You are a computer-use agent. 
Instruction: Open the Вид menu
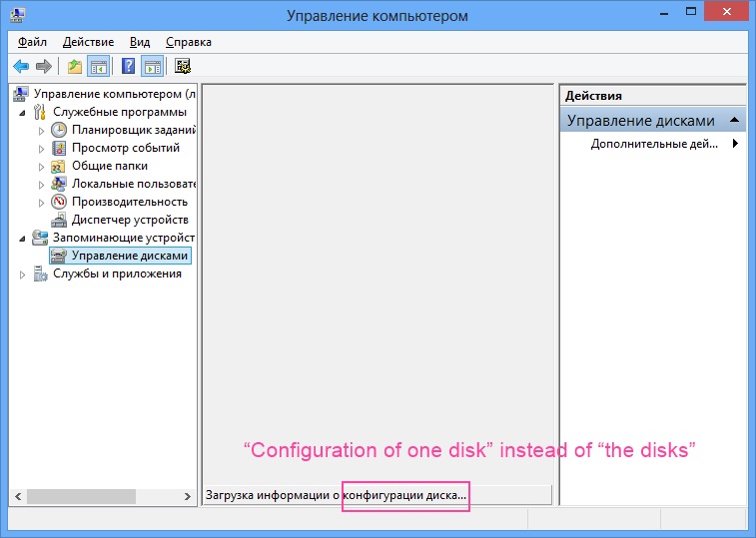(140, 42)
